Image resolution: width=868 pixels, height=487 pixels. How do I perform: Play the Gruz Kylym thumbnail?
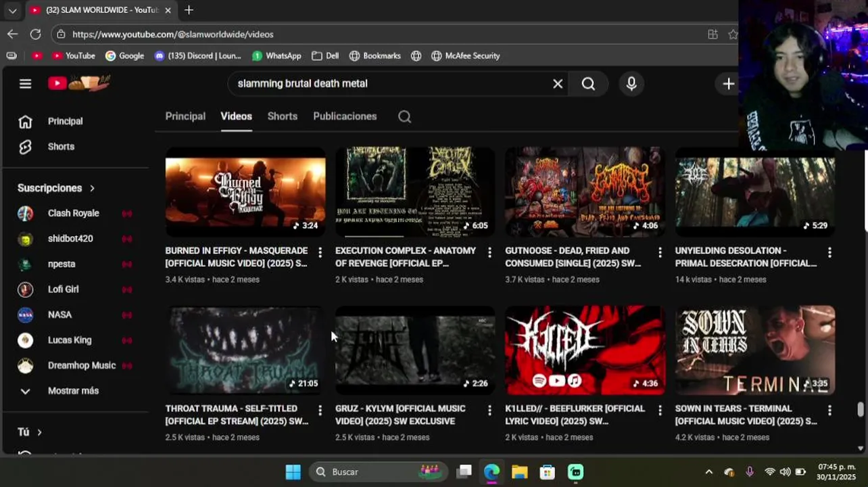415,350
